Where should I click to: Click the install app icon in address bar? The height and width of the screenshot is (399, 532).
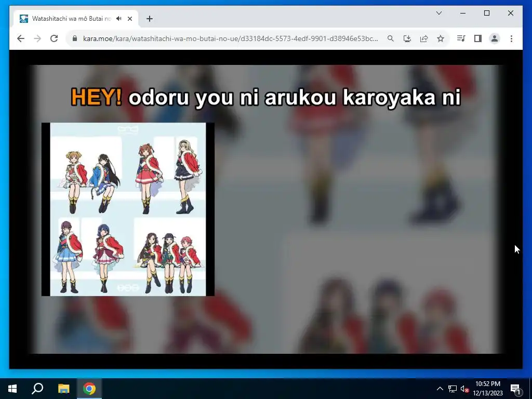[407, 38]
